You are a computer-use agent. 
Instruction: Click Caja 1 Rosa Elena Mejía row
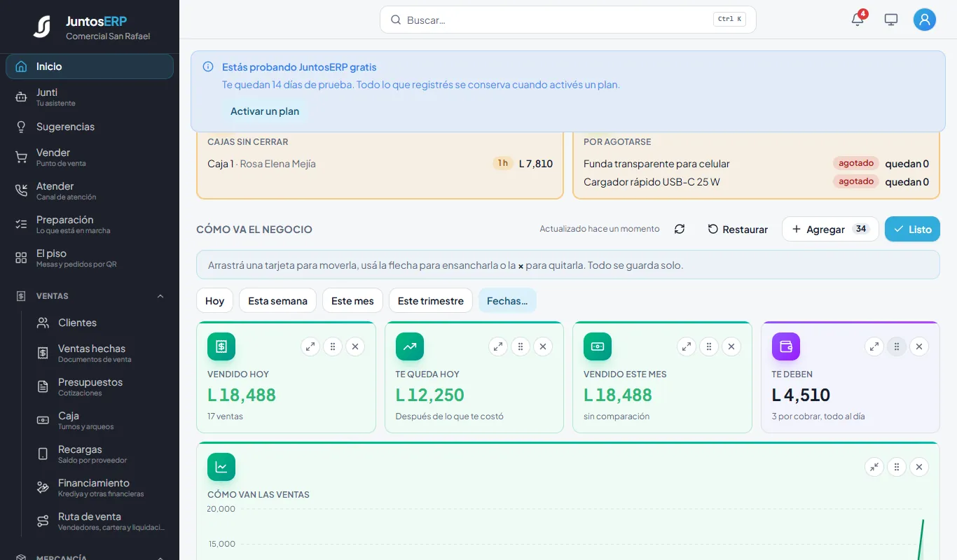coord(380,164)
